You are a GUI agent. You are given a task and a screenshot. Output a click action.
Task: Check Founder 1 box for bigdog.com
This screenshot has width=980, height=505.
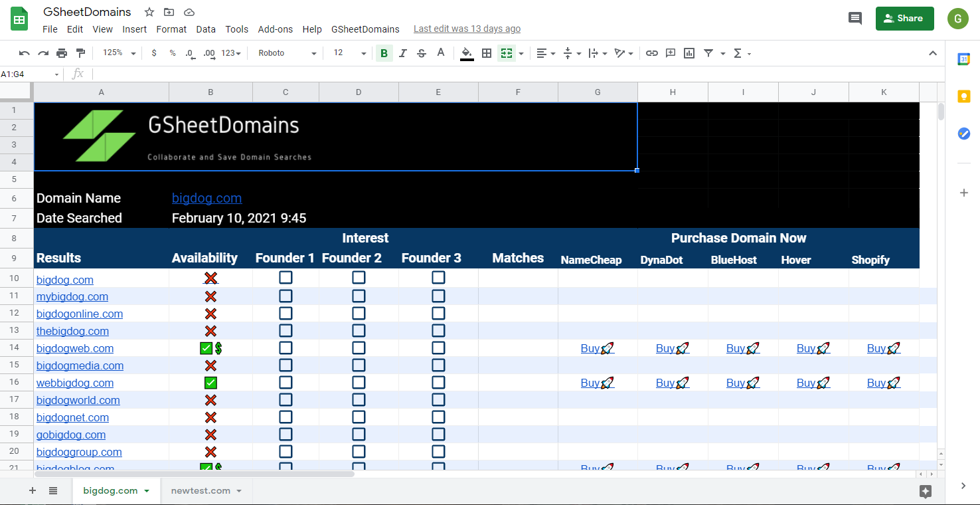tap(286, 278)
